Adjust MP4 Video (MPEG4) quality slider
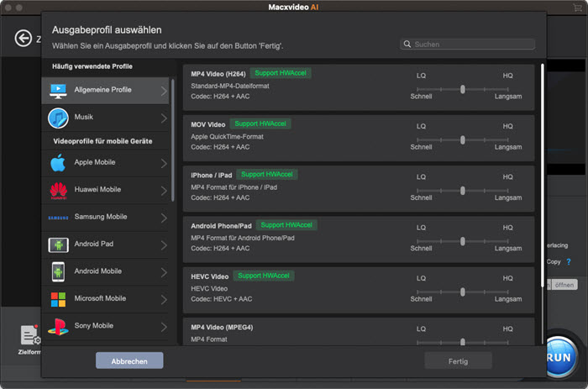This screenshot has height=389, width=588. coord(462,342)
